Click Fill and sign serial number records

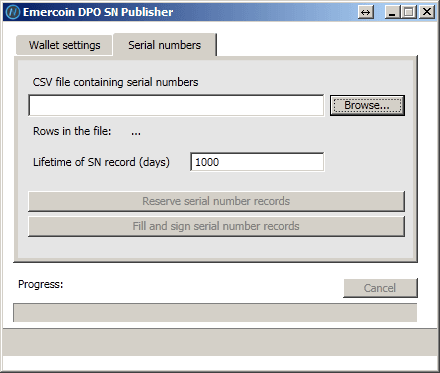coord(216,226)
